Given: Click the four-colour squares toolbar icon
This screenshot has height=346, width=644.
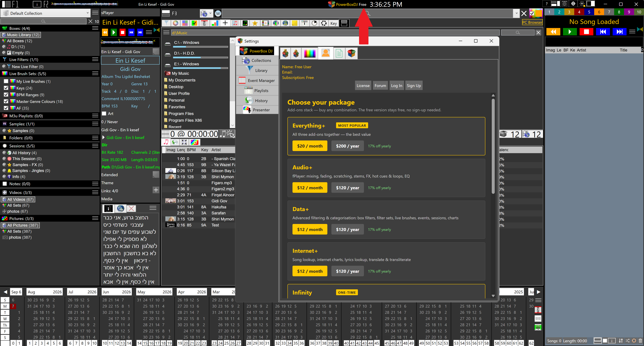Looking at the screenshot, I should pyautogui.click(x=185, y=23).
